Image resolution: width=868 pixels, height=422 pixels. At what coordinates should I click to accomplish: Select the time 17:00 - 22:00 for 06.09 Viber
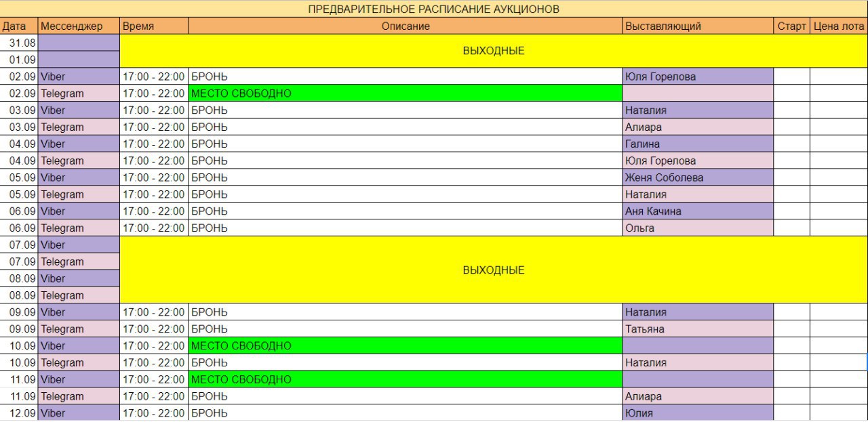(x=154, y=211)
